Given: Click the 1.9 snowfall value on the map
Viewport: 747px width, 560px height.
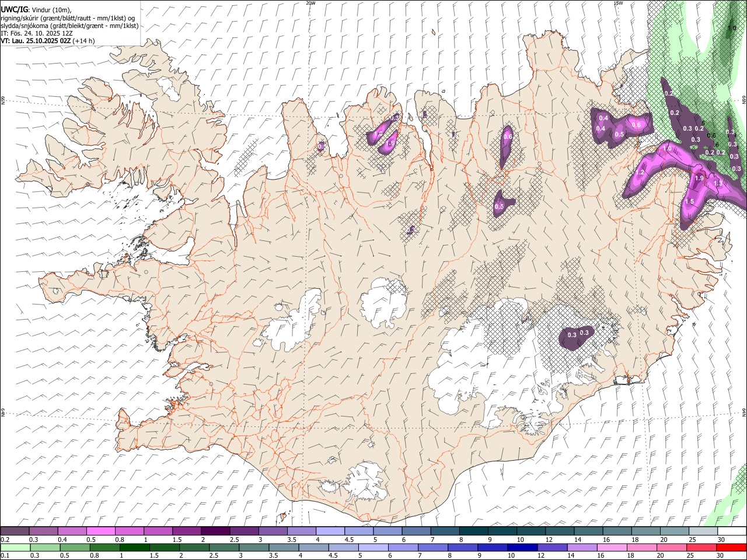Looking at the screenshot, I should [699, 178].
